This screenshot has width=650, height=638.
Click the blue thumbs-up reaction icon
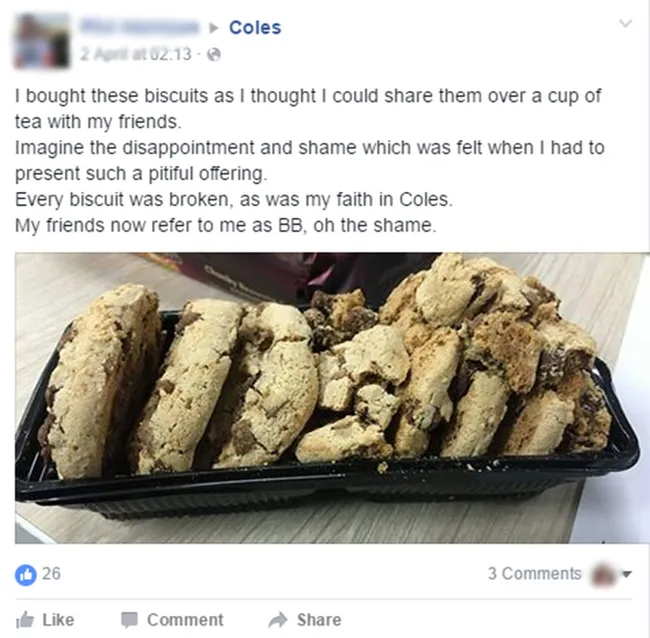coord(26,575)
